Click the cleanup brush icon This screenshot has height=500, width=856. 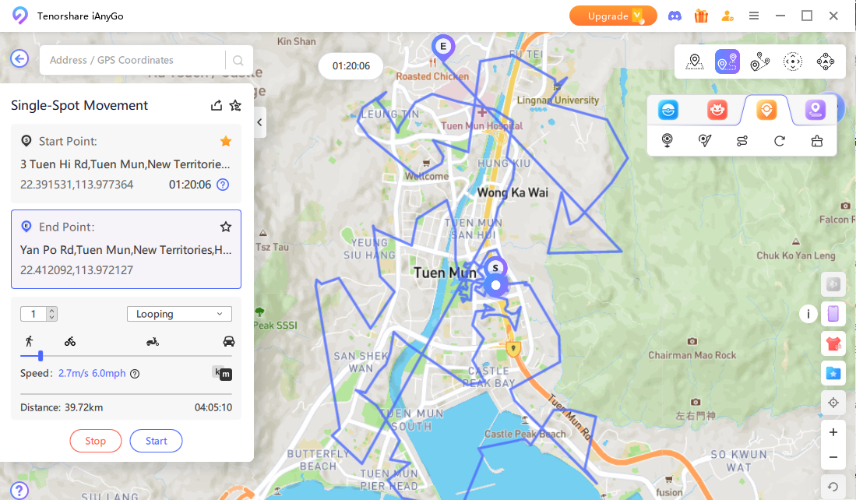point(817,141)
